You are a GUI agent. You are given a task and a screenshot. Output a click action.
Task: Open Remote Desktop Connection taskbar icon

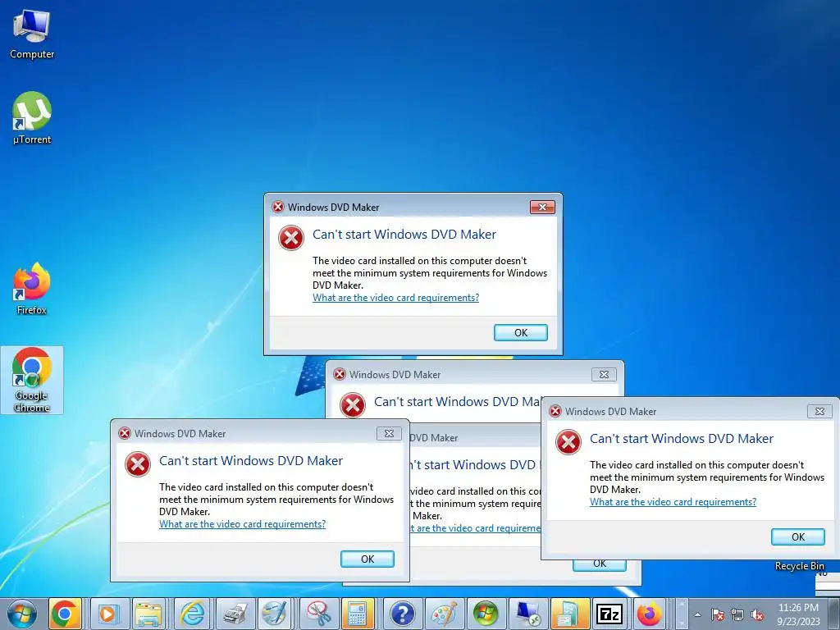coord(527,614)
